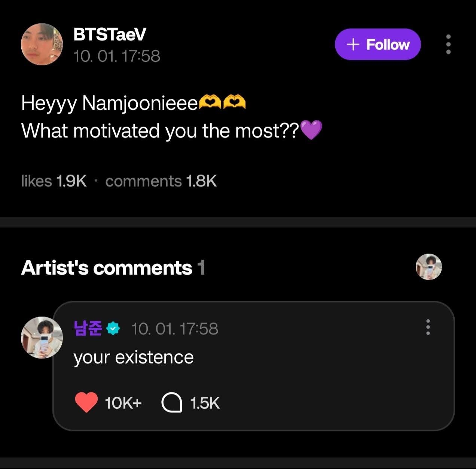Tap the 'your existence' comment text
The image size is (476, 469).
coord(134,357)
